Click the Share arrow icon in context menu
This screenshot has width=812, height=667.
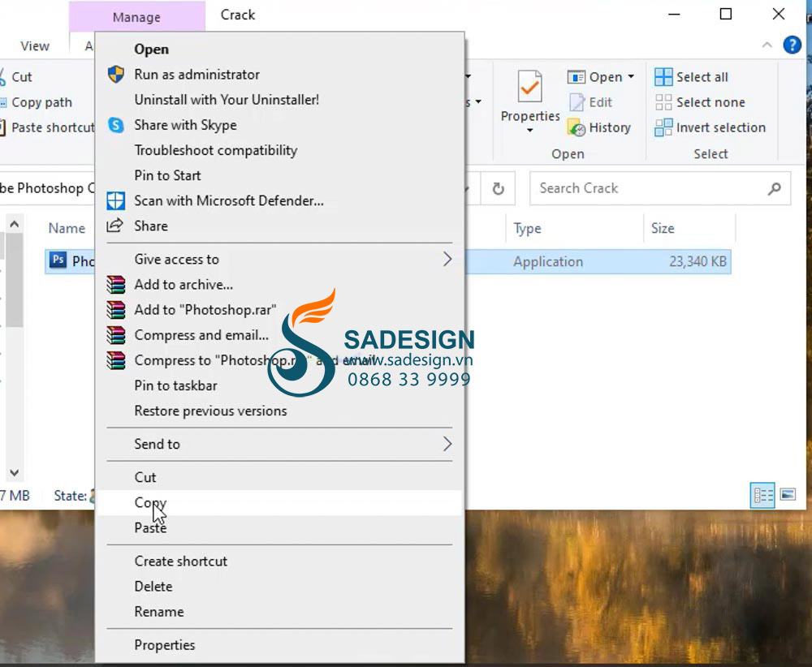pyautogui.click(x=114, y=226)
